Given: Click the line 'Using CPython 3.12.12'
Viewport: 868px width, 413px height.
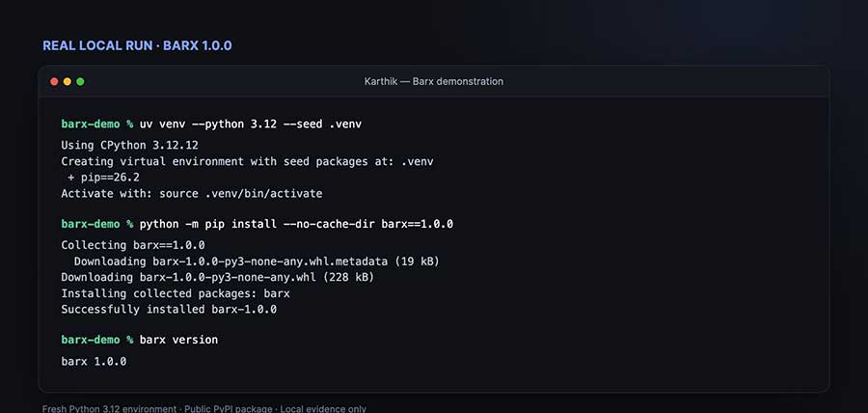Looking at the screenshot, I should 129,146.
